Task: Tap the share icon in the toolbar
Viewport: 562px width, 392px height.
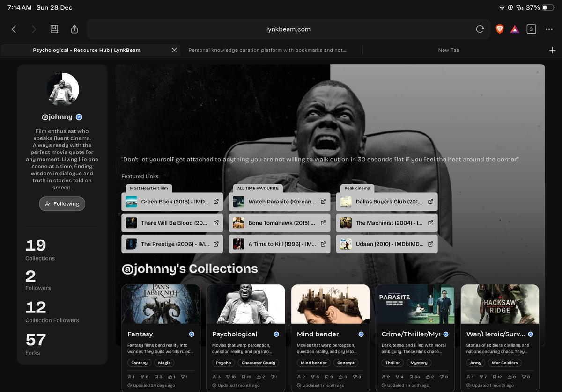Action: [x=74, y=29]
